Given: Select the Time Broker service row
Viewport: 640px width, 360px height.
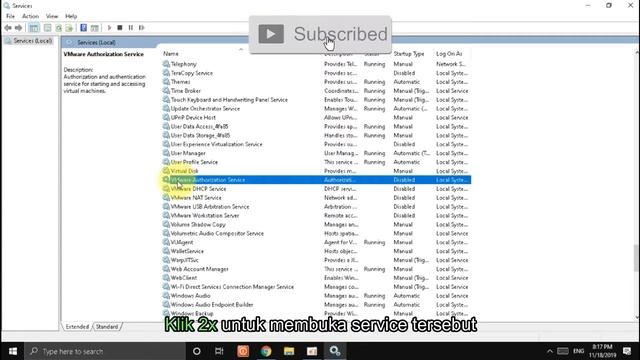Looking at the screenshot, I should click(316, 91).
